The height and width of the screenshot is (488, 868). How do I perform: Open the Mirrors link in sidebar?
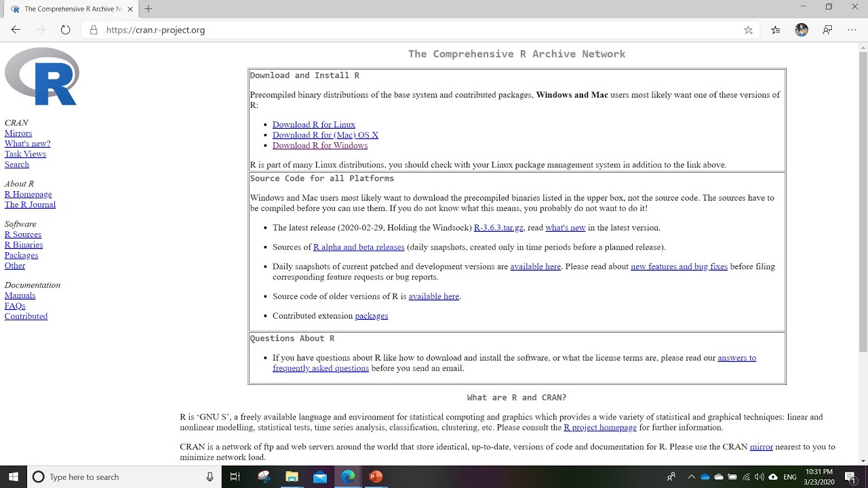click(18, 134)
